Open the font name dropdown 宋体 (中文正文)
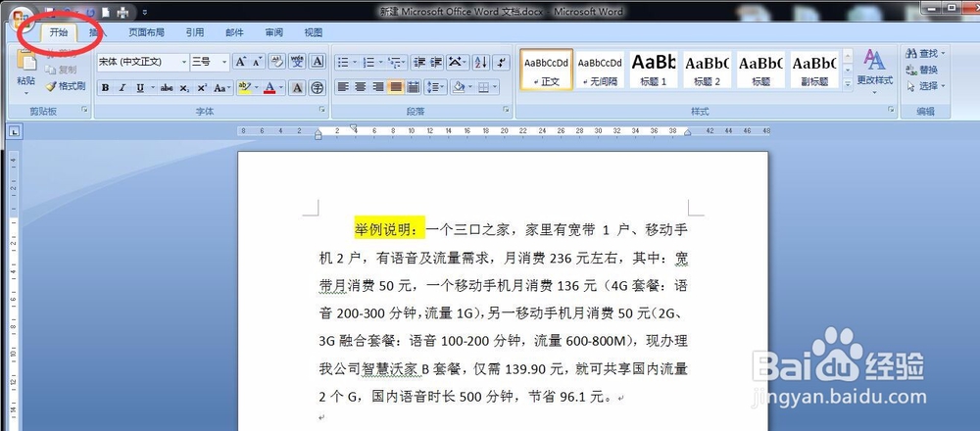Screen dimensions: 980x431 pyautogui.click(x=184, y=62)
